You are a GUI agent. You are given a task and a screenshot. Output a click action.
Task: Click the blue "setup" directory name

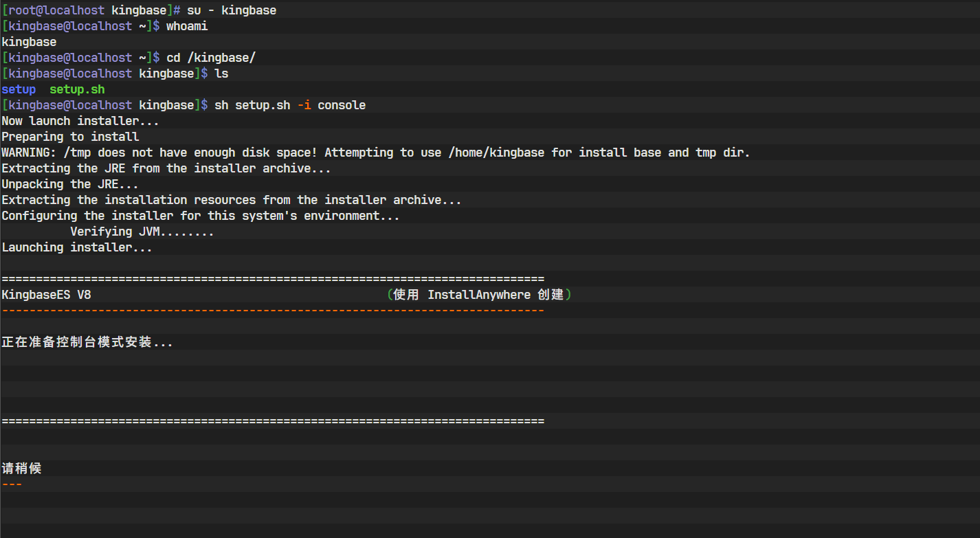[19, 89]
